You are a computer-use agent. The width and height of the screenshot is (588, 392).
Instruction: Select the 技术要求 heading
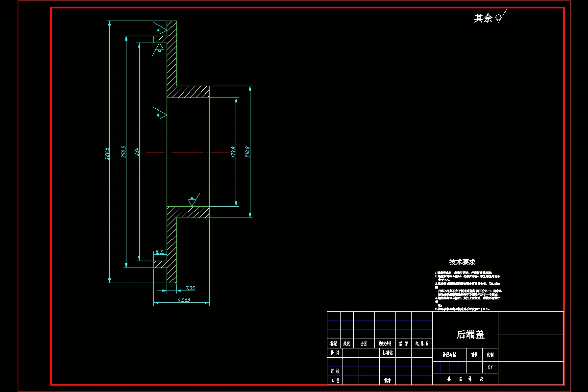point(463,262)
